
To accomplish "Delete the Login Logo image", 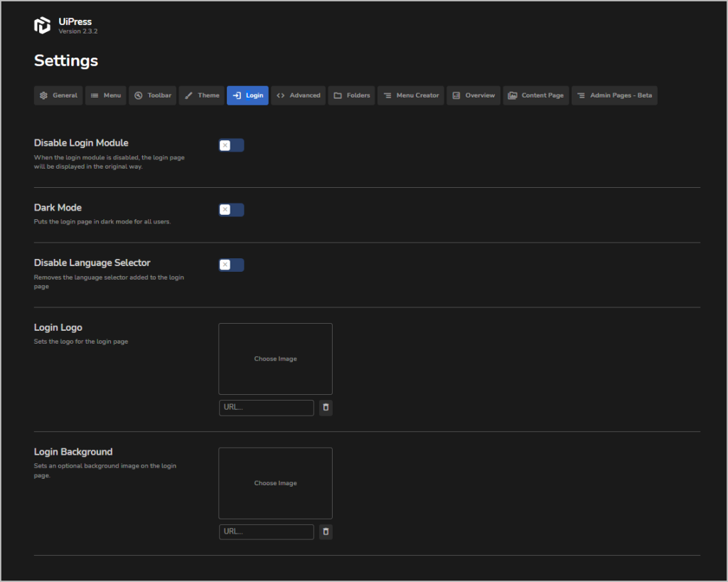I will [x=326, y=408].
